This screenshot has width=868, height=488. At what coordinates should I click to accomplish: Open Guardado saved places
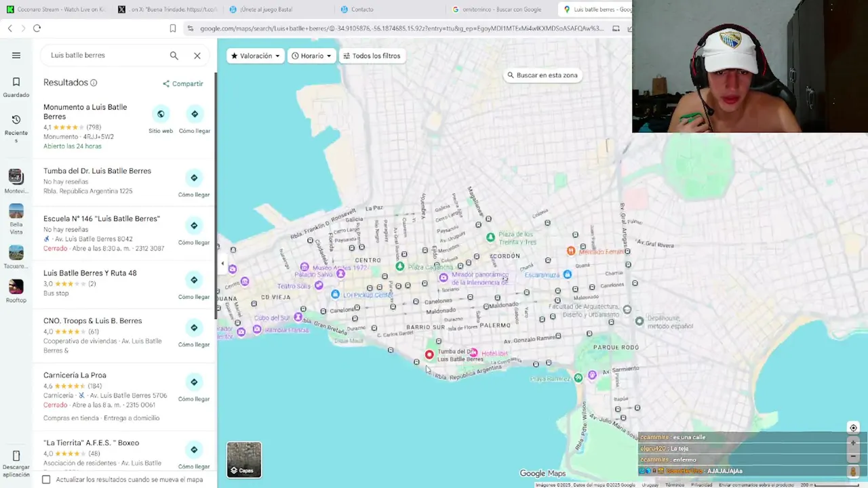16,87
